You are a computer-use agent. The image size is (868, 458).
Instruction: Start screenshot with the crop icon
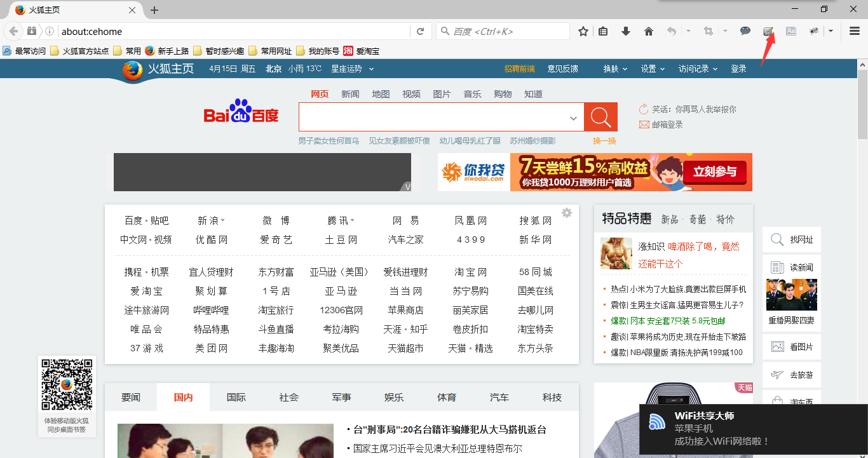coord(709,31)
